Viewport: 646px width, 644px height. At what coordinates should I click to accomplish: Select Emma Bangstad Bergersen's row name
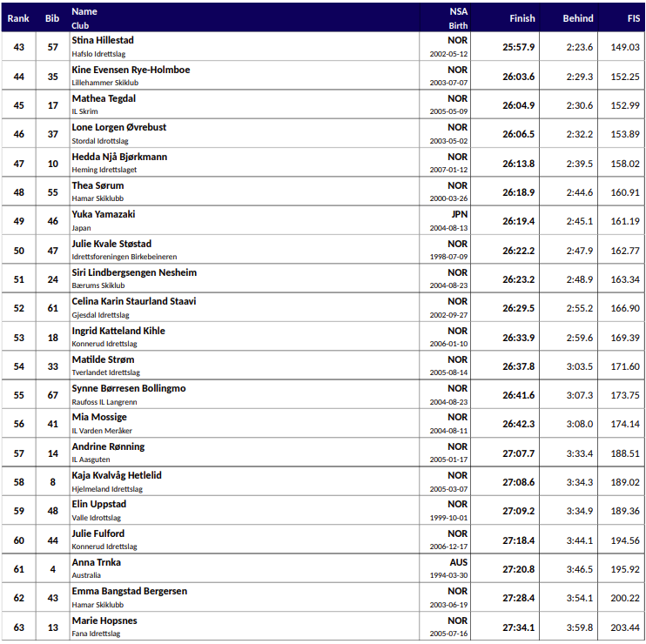click(127, 591)
